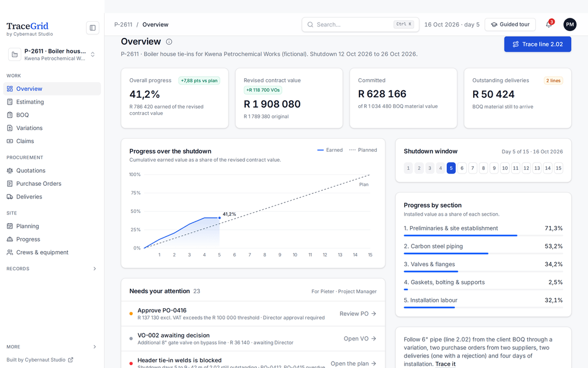Click the Deliveries truck icon

[10, 197]
